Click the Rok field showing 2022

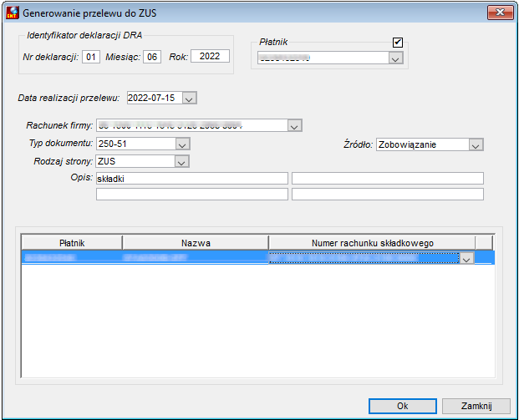210,56
